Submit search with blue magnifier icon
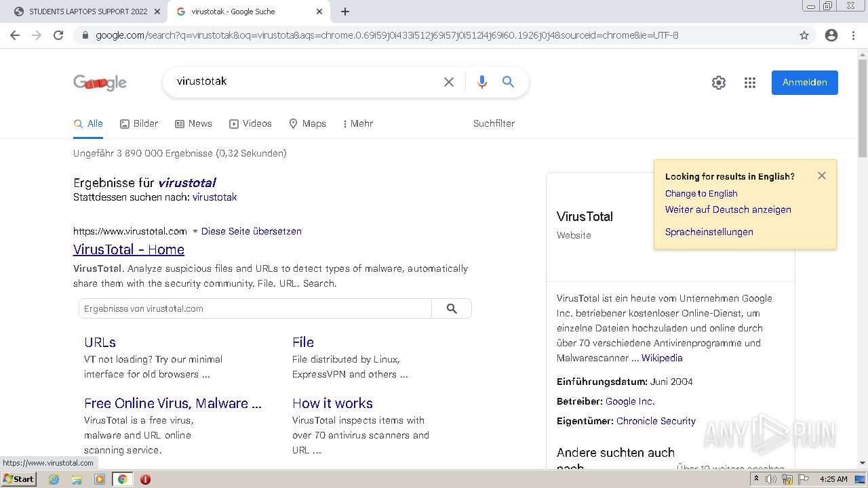The width and height of the screenshot is (868, 488). (x=508, y=82)
